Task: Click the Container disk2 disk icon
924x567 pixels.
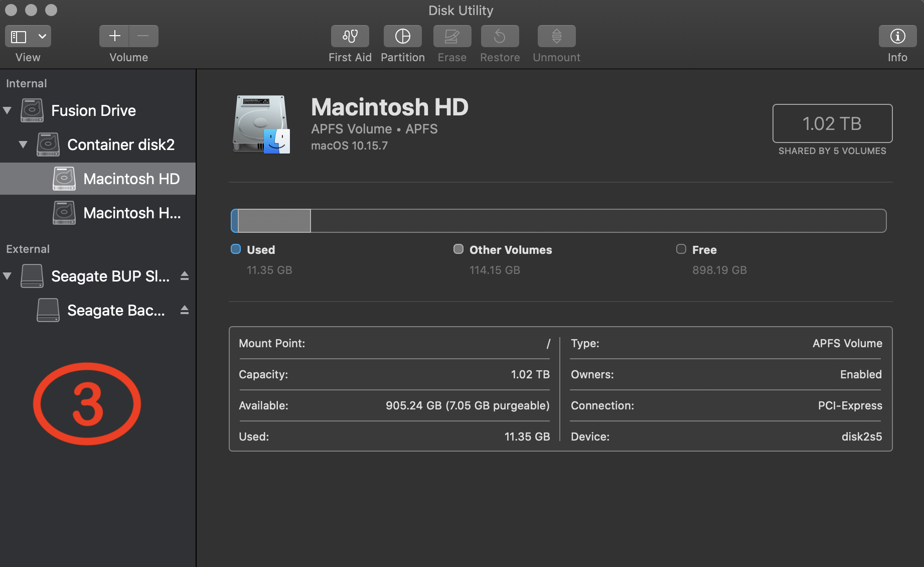Action: (x=48, y=145)
